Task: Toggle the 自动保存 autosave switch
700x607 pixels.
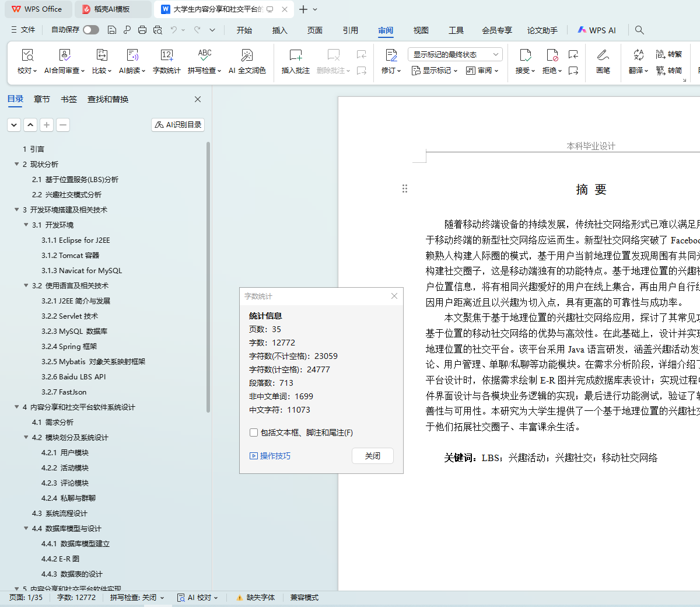Action: pyautogui.click(x=90, y=30)
